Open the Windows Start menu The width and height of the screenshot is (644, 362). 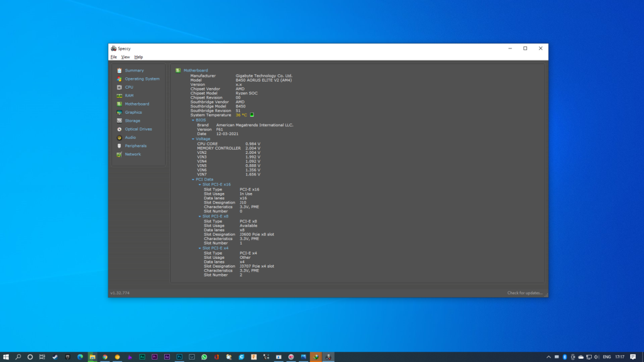click(x=6, y=357)
